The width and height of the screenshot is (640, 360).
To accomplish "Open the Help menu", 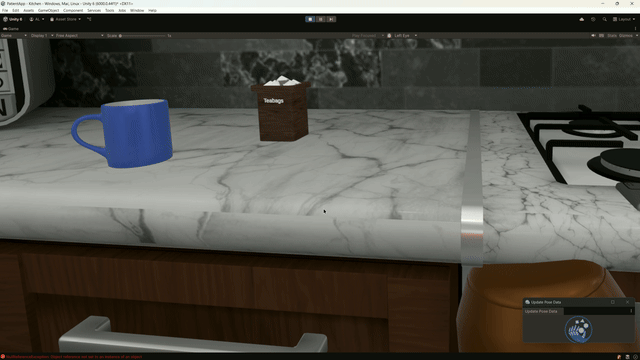I will (x=152, y=10).
